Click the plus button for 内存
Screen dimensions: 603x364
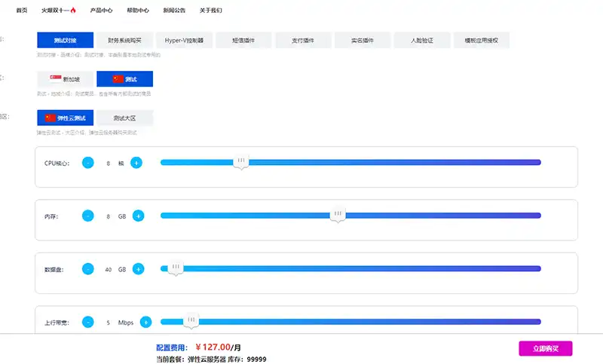(139, 216)
